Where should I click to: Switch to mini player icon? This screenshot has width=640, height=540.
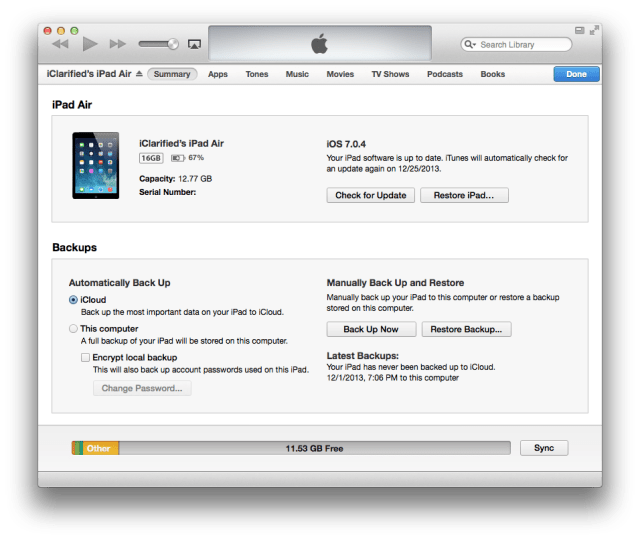580,30
